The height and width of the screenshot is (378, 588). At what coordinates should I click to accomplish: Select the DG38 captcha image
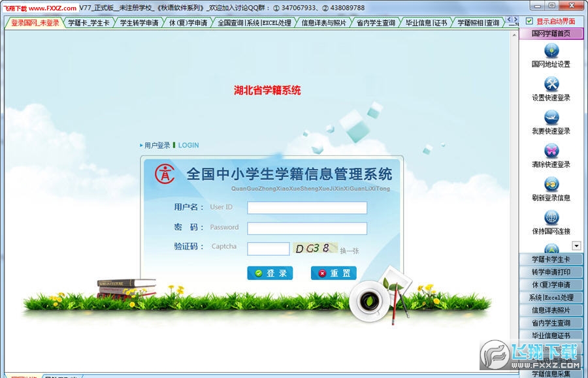(x=315, y=248)
